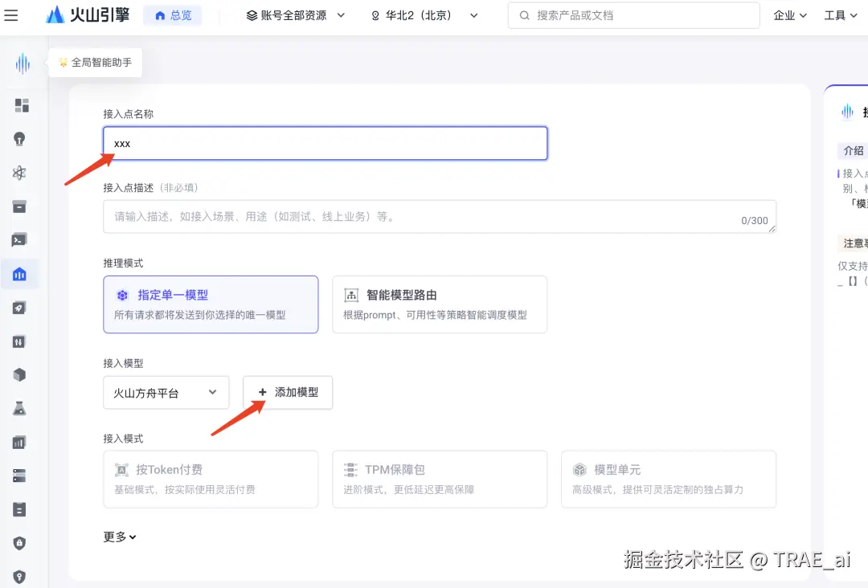Select the 模型单元 access mode card
The height and width of the screenshot is (588, 868).
point(669,479)
